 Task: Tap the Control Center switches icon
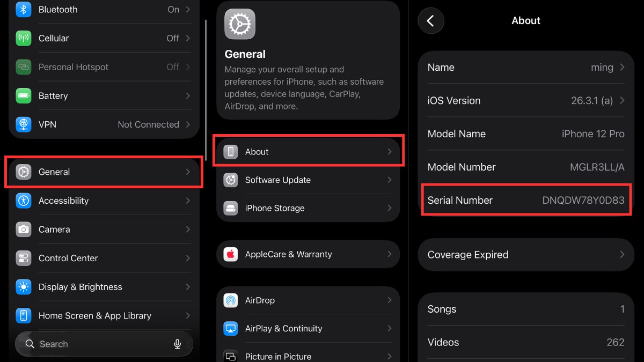tap(24, 258)
